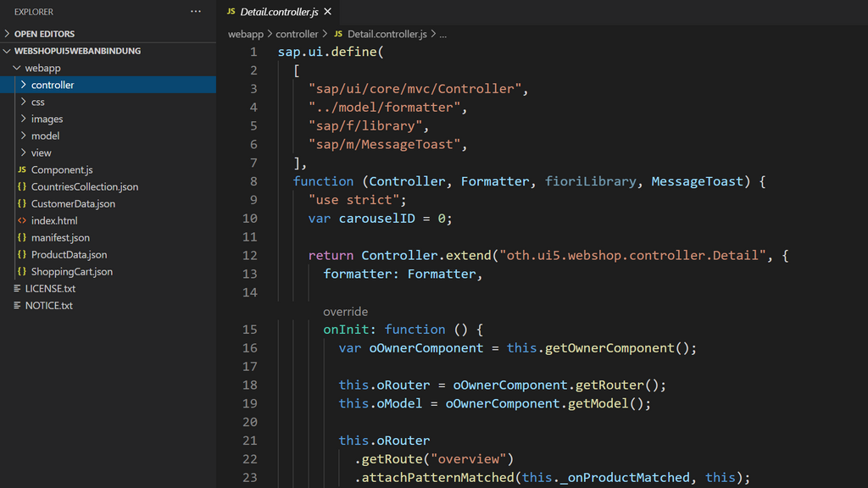This screenshot has width=868, height=488.
Task: Open the Explorer more actions ellipsis
Action: pyautogui.click(x=196, y=12)
